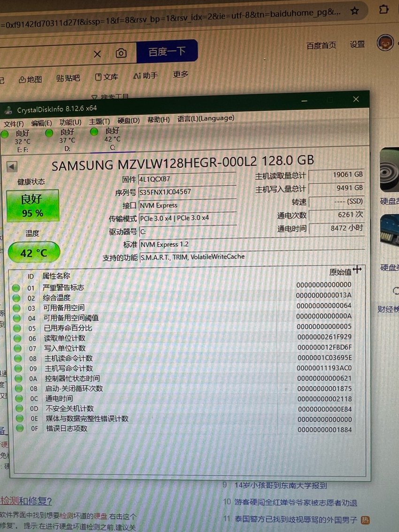Click the status dot for 可用备用空间 row 03

pyautogui.click(x=16, y=308)
